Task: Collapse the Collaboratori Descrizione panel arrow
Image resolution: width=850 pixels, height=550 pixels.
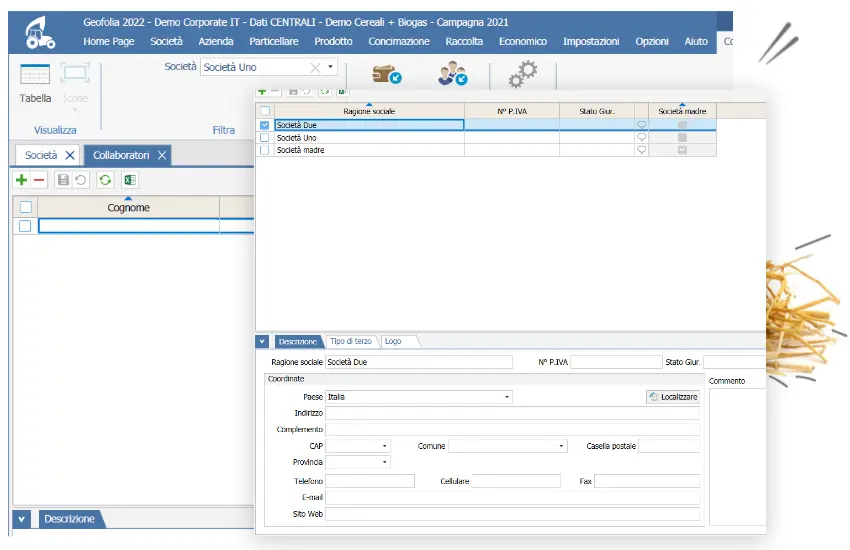Action: [21, 519]
